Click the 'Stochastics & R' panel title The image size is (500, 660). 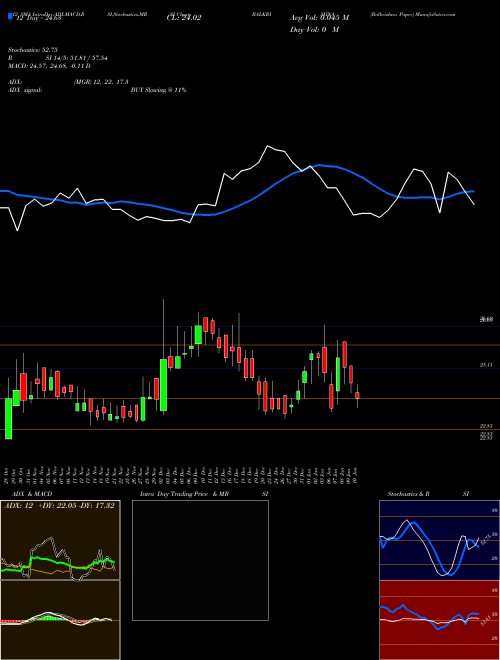coord(408,494)
